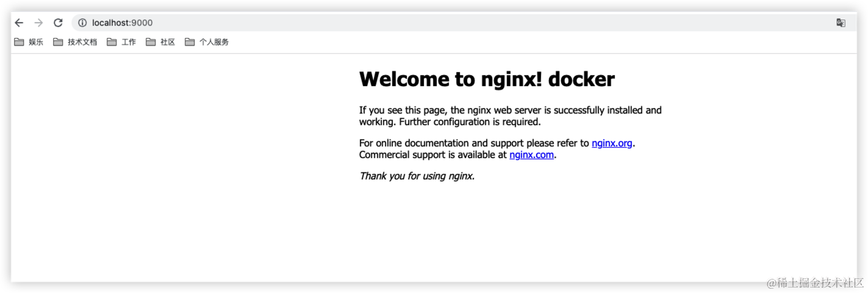Open the 社区 bookmarks folder

pos(160,42)
